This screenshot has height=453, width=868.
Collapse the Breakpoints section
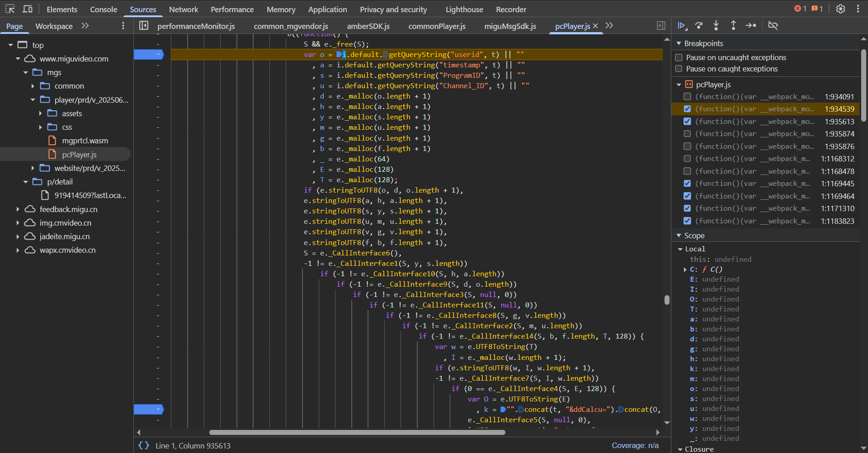point(679,43)
